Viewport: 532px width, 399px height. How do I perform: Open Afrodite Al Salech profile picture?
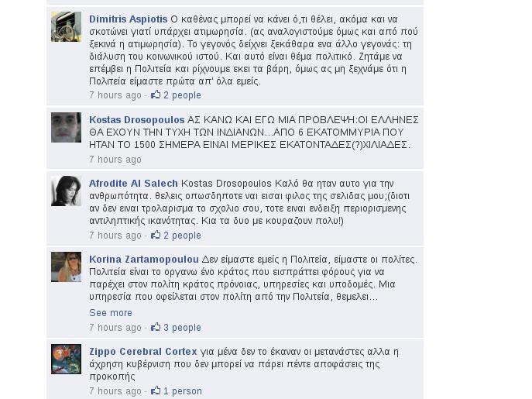(x=66, y=191)
